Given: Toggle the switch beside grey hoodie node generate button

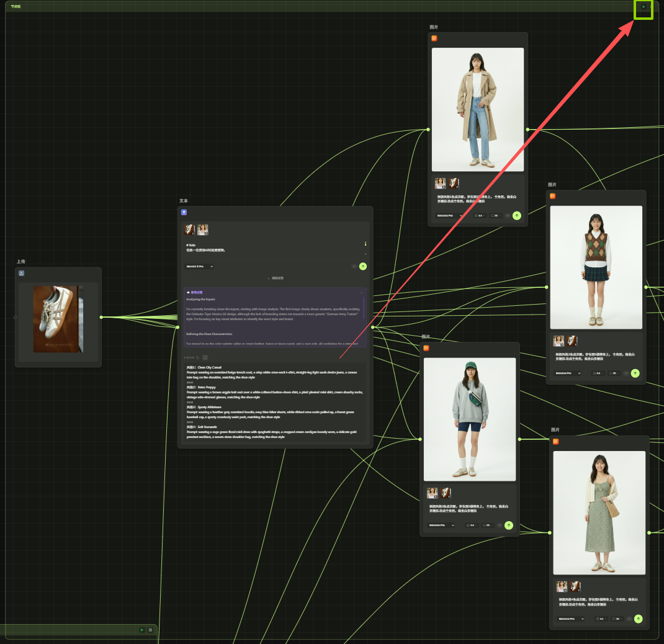Looking at the screenshot, I should [x=500, y=525].
